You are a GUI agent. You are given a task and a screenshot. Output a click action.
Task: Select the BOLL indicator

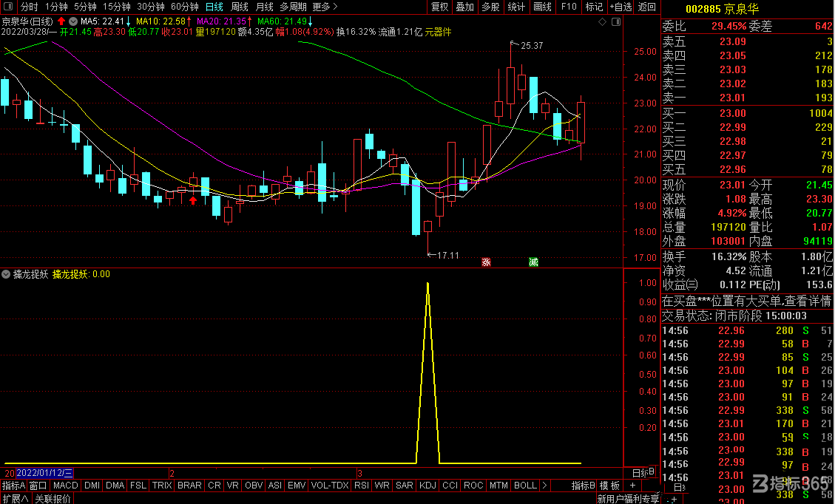[526, 486]
